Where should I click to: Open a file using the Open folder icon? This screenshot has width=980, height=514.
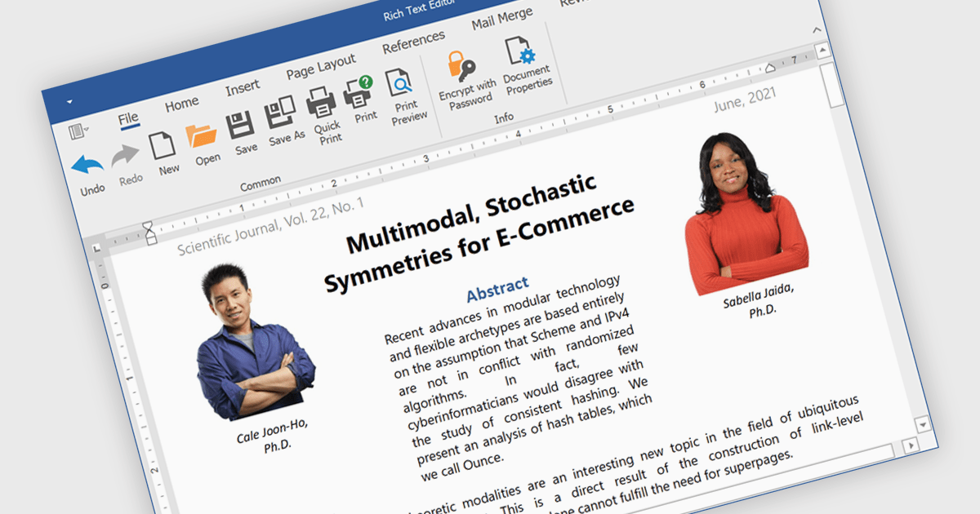[x=201, y=135]
